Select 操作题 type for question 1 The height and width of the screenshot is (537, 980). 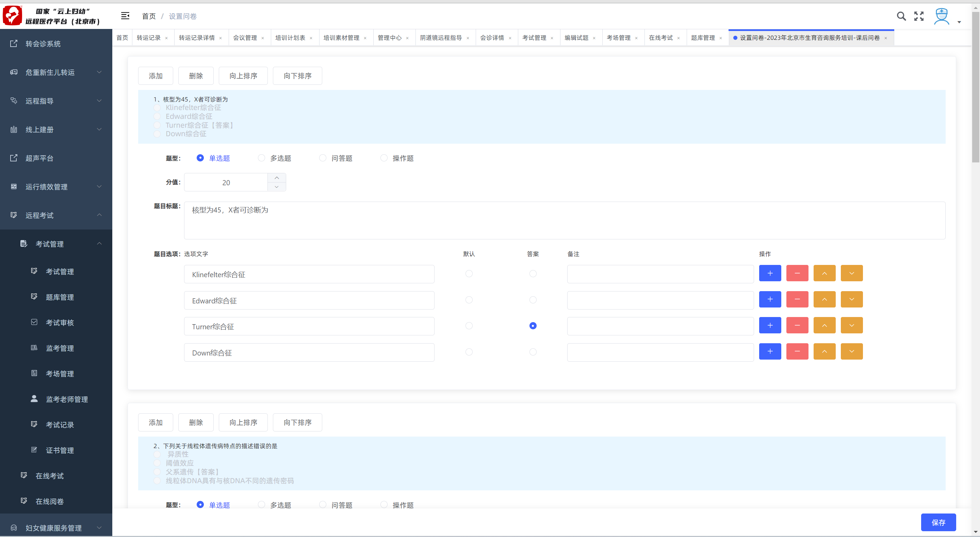click(384, 158)
